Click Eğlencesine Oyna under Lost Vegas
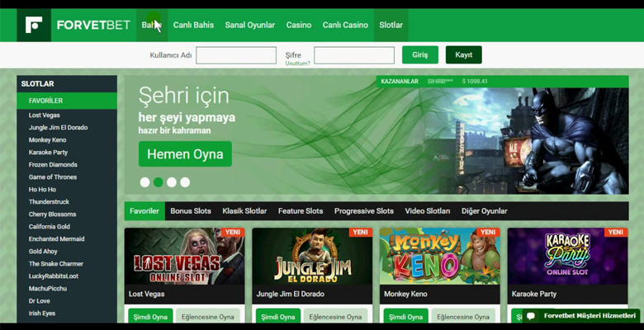The height and width of the screenshot is (330, 644). 208,317
